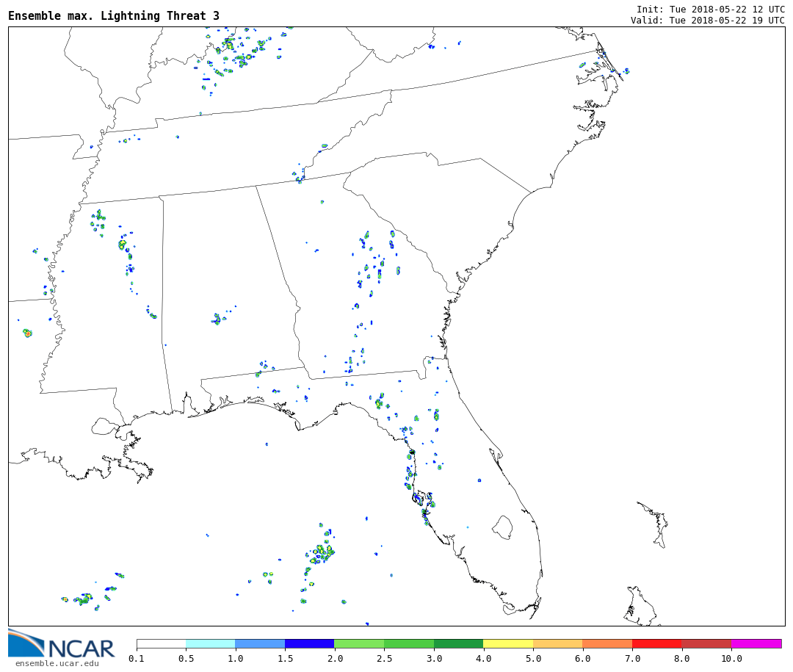Click the medium blue 1.0–1.5 legend segment

(260, 643)
